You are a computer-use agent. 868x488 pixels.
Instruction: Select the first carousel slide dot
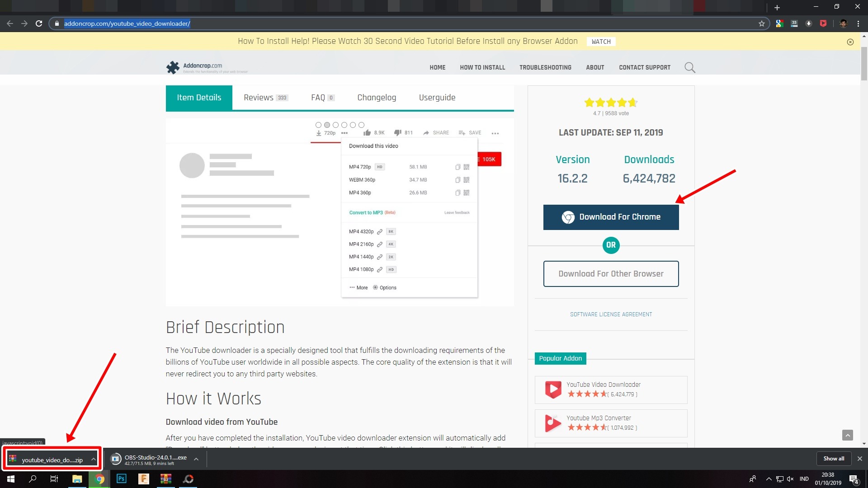(x=318, y=125)
